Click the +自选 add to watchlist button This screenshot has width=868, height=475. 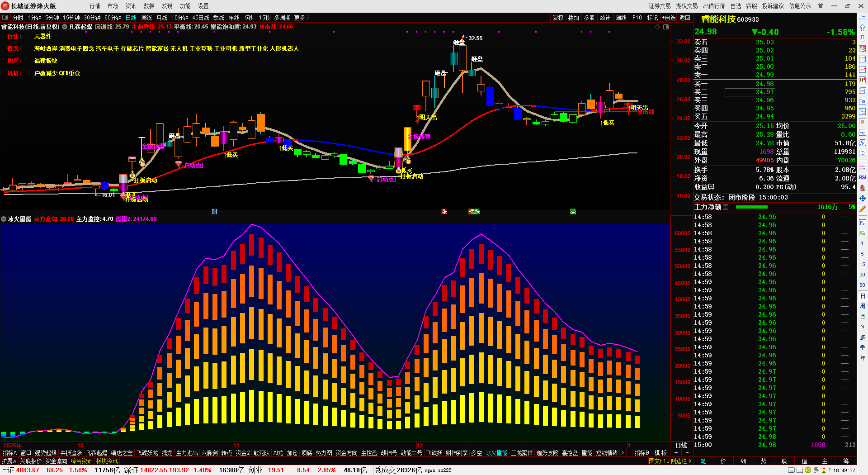669,18
